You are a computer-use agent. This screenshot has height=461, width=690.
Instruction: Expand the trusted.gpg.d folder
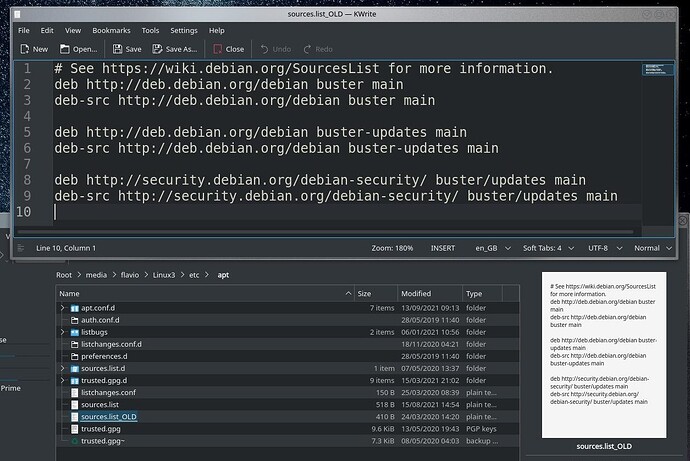click(x=63, y=380)
